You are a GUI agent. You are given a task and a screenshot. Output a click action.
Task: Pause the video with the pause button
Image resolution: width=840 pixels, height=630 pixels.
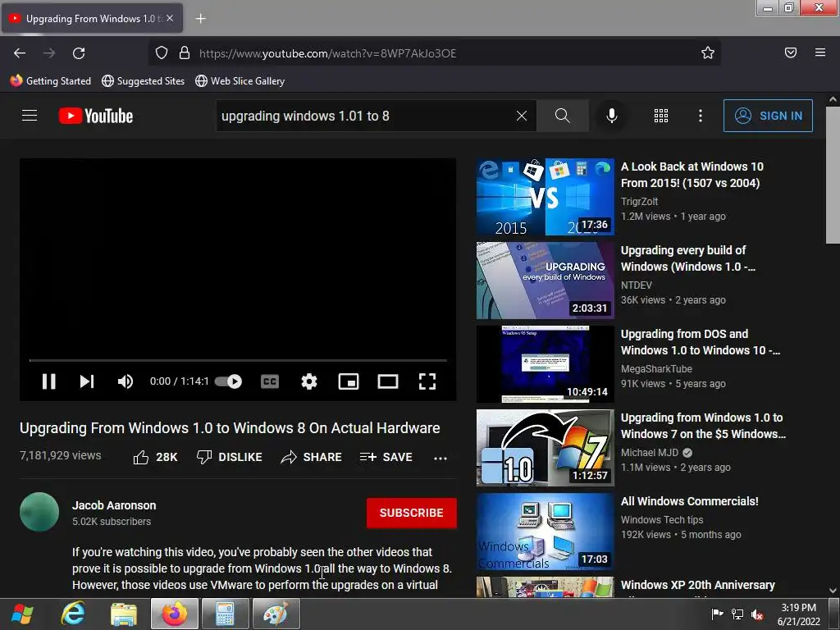pos(48,381)
